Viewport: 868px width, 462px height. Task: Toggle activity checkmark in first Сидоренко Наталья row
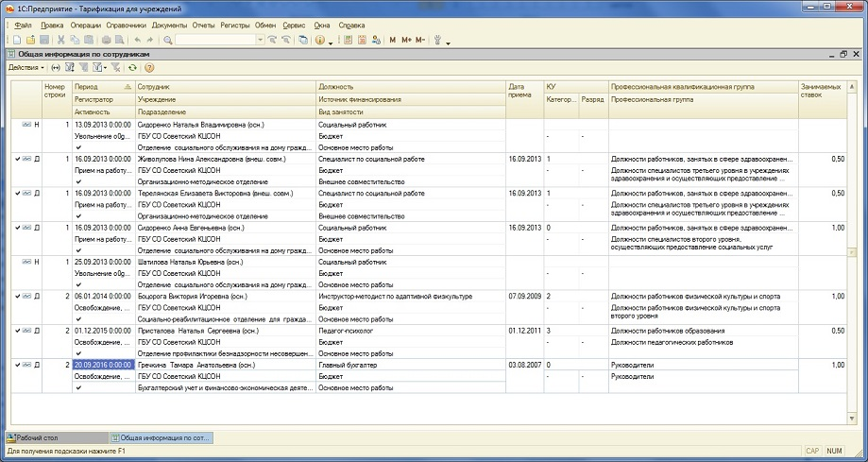pyautogui.click(x=79, y=147)
